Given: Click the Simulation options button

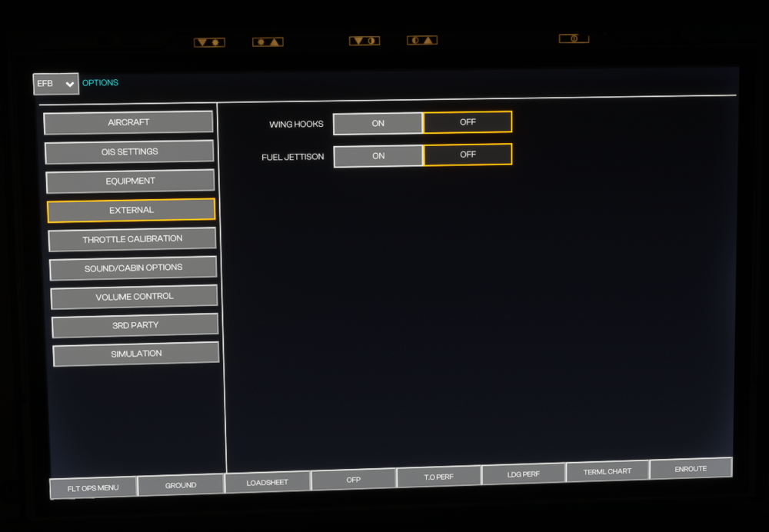Looking at the screenshot, I should [136, 354].
